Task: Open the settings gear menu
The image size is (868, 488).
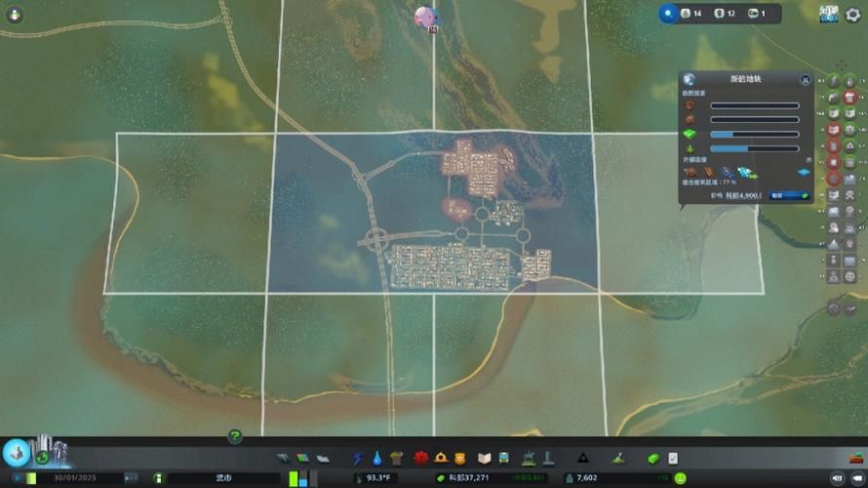Action: coord(853,15)
